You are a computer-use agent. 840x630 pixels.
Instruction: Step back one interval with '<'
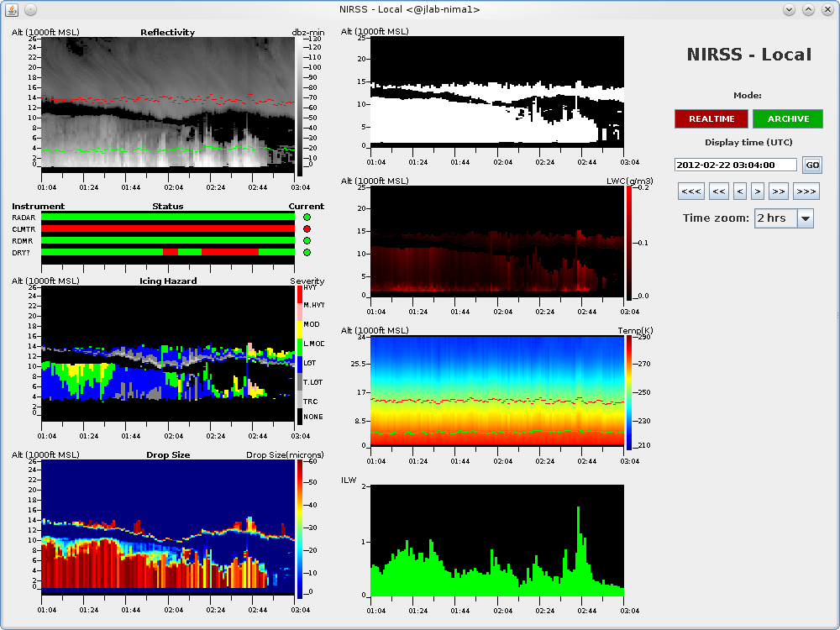click(739, 192)
